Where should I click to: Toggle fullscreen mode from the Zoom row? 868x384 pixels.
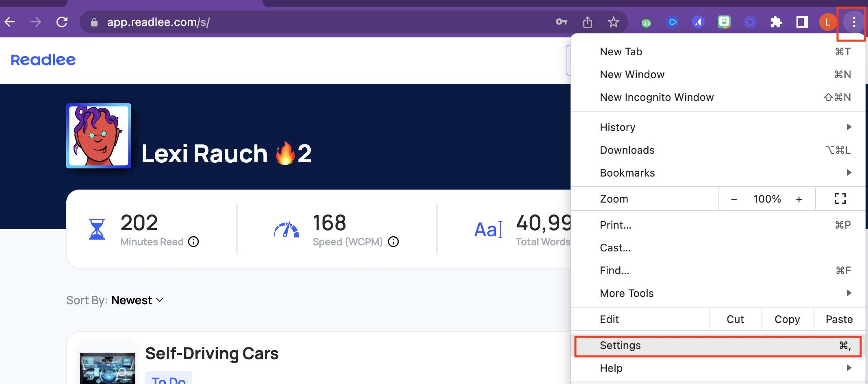840,199
